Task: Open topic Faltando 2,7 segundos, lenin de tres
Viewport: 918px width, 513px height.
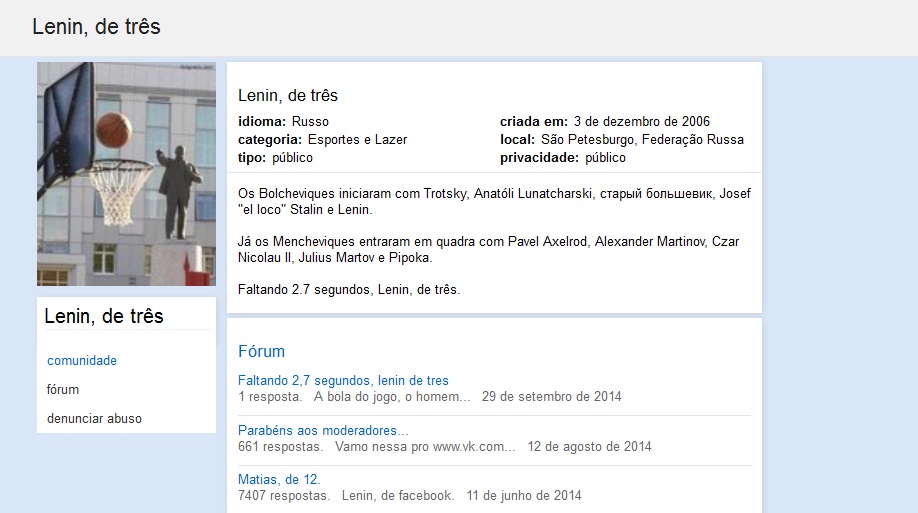Action: 343,381
